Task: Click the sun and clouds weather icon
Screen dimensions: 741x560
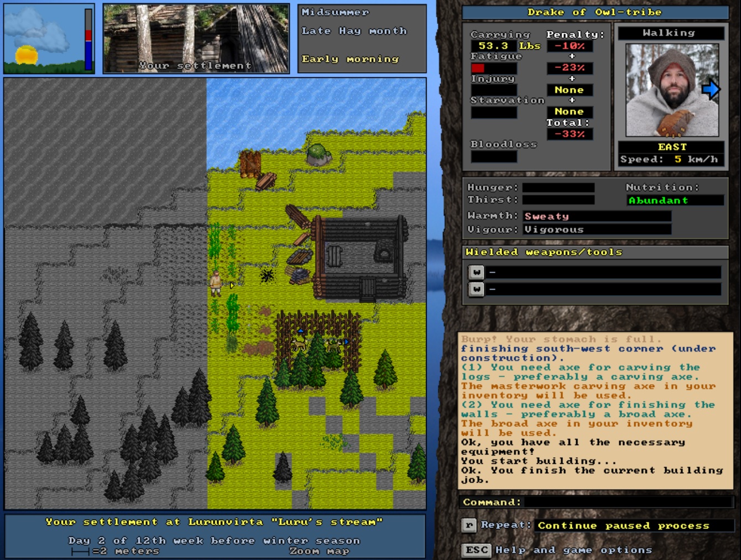Action: (44, 39)
